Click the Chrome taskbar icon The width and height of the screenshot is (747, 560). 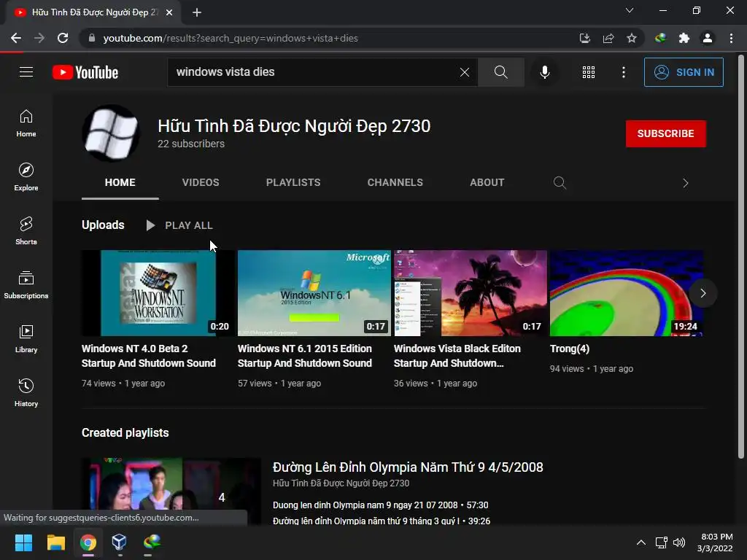click(x=88, y=542)
